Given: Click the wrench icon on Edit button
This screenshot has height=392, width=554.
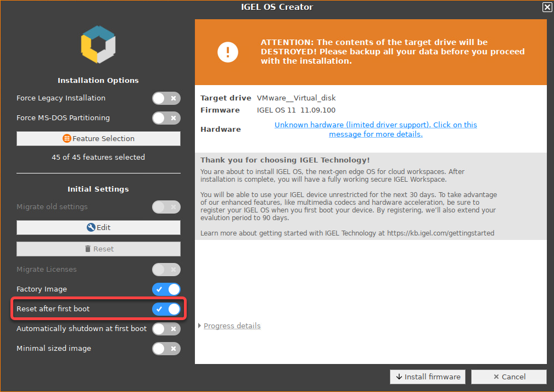Looking at the screenshot, I should click(91, 227).
